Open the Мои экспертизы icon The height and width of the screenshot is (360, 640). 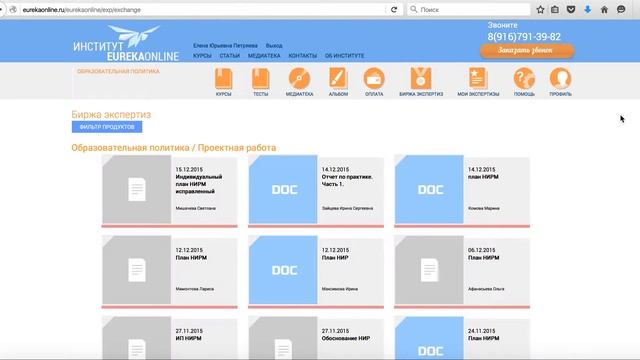(x=478, y=78)
